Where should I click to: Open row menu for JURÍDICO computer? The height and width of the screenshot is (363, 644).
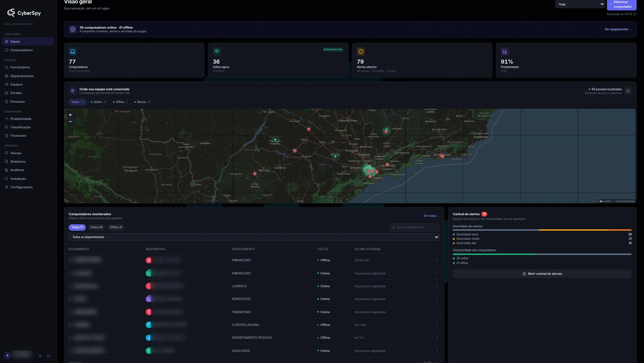click(437, 286)
